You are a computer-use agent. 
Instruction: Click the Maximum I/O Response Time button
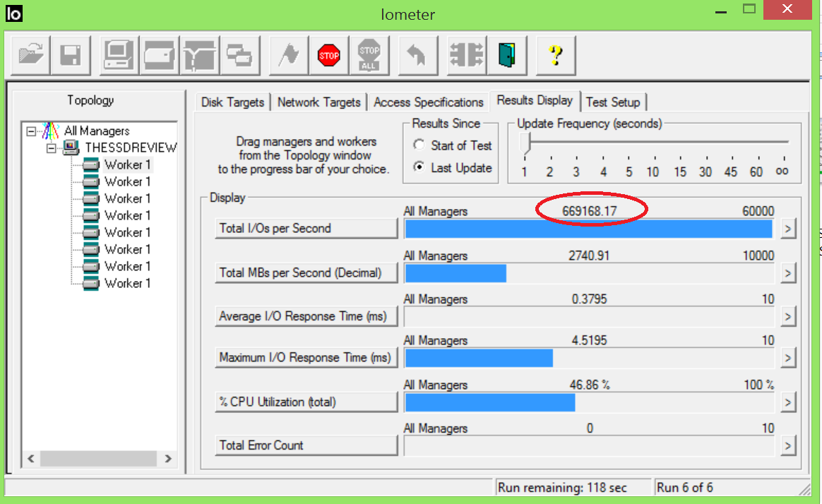coord(306,358)
